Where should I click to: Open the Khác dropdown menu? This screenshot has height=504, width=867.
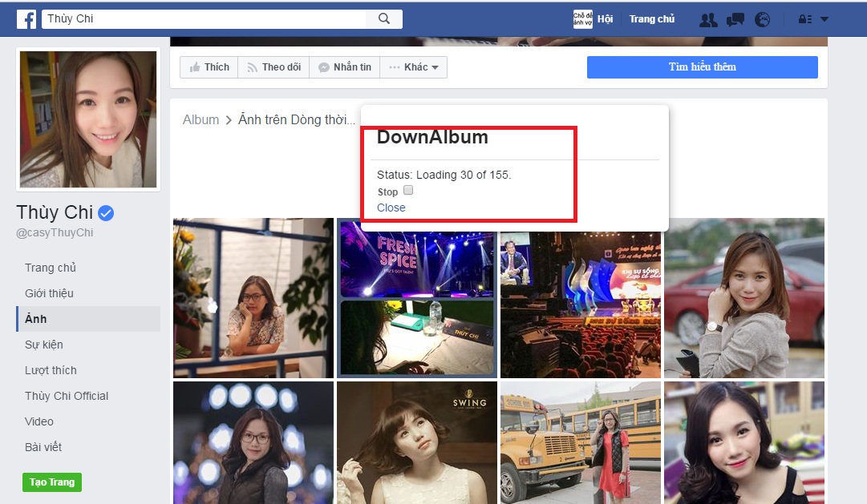pyautogui.click(x=414, y=67)
